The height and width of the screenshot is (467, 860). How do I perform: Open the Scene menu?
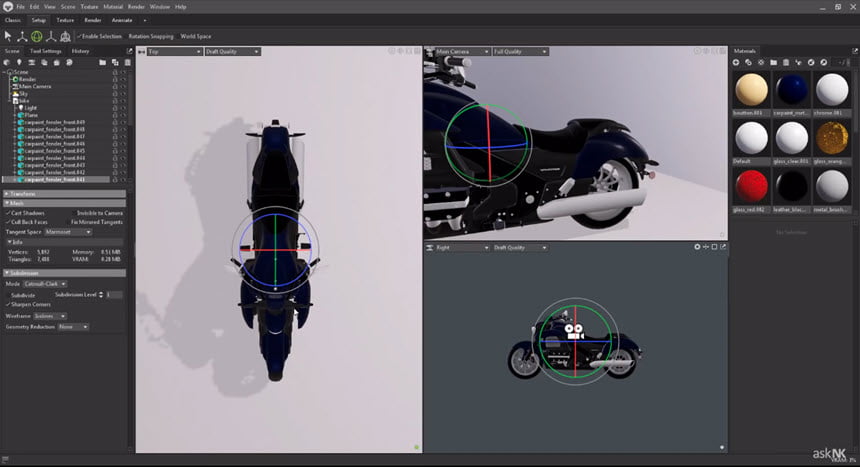pos(68,7)
